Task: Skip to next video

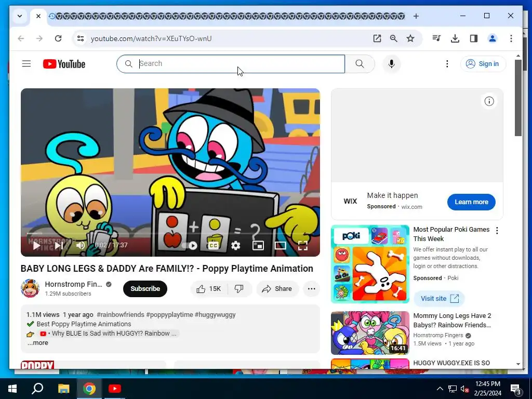Action: pos(59,245)
